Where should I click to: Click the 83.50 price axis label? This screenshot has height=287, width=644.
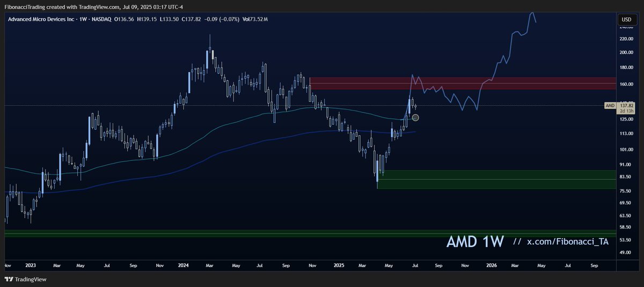point(626,176)
